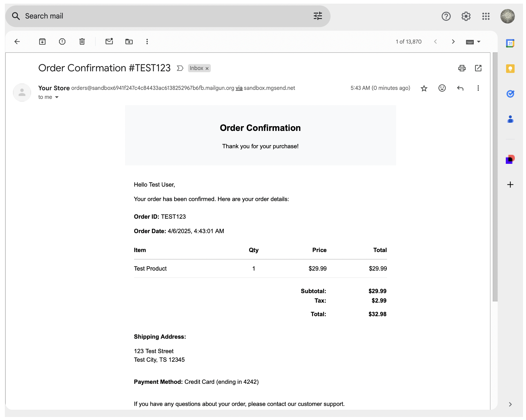526x420 pixels.
Task: Go back to inbox arrow
Action: point(17,42)
